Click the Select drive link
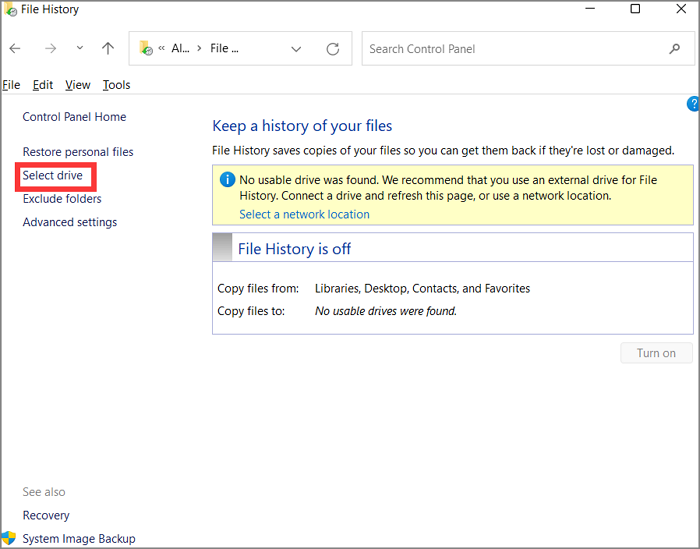 pyautogui.click(x=53, y=175)
